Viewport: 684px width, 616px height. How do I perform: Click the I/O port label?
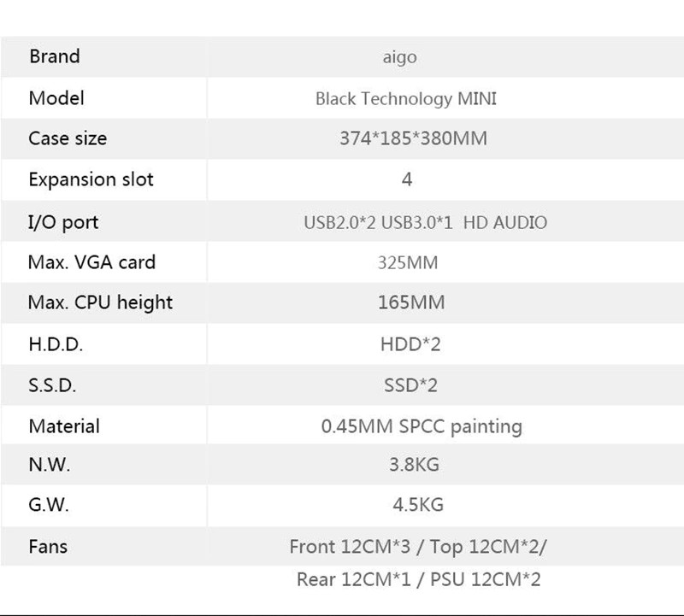point(63,222)
